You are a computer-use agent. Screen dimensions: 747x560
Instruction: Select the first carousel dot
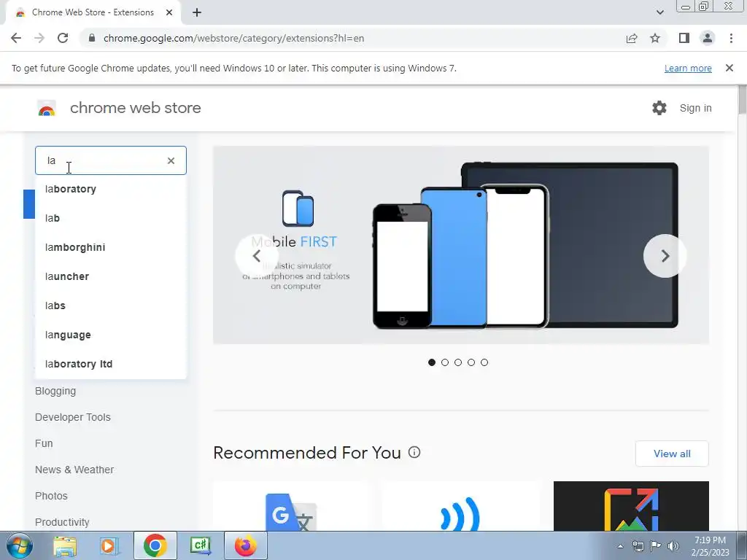432,362
